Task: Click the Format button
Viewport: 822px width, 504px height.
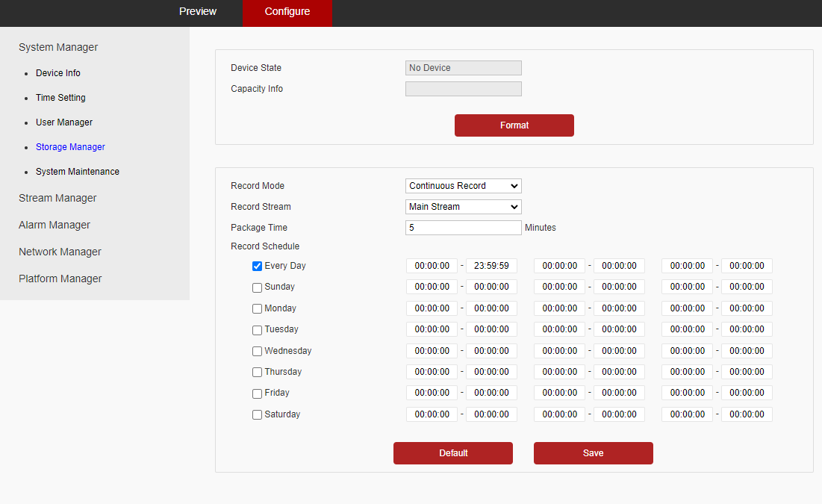Action: pyautogui.click(x=514, y=125)
